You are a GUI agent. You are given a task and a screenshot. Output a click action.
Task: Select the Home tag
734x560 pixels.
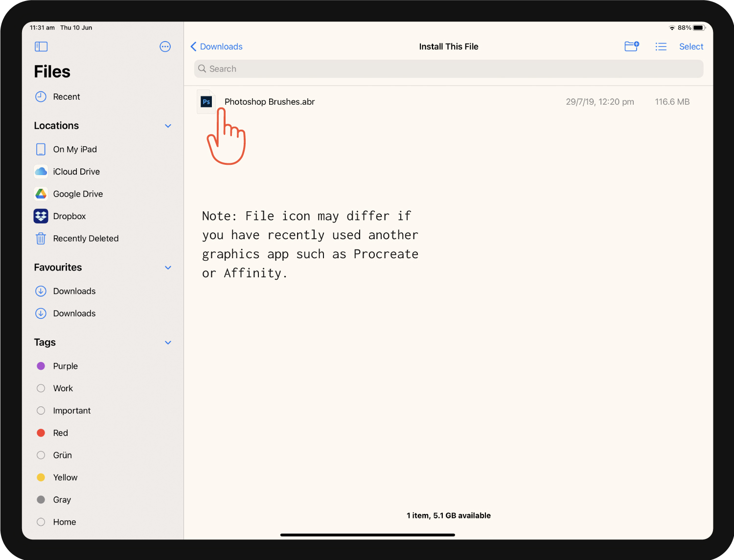click(65, 522)
